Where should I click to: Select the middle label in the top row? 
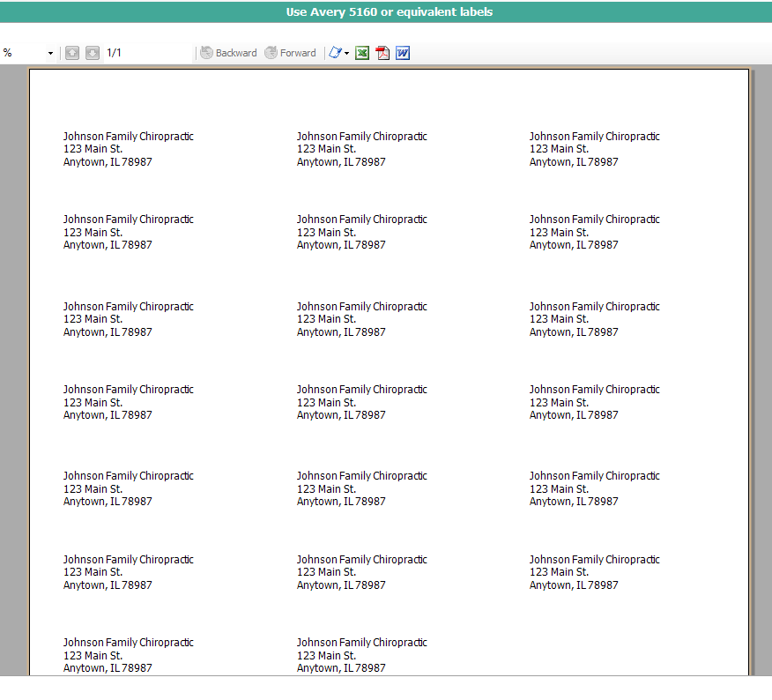(x=361, y=149)
